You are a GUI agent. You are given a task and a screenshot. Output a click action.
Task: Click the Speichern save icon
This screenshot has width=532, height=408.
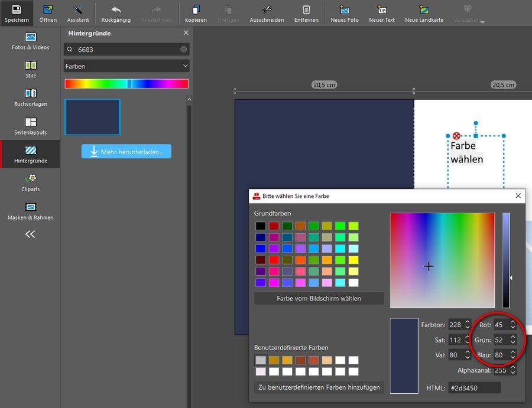point(17,10)
